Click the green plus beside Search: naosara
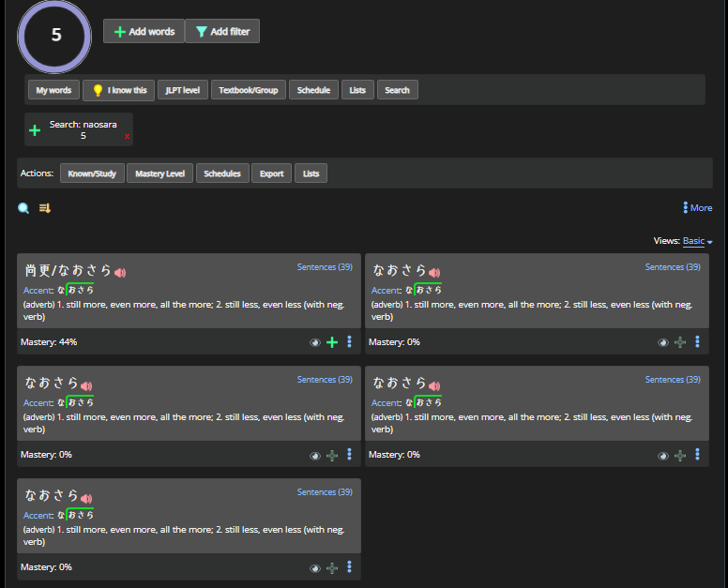 (35, 130)
